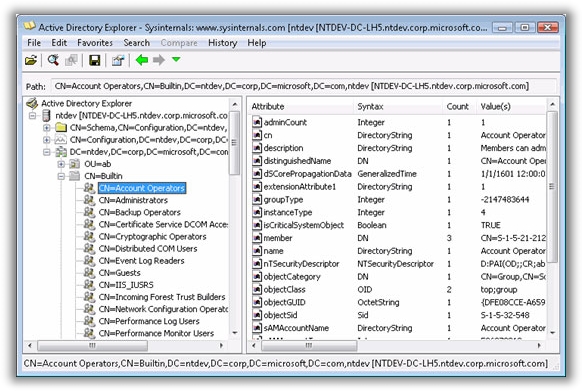Click the nTSecurityDescriptor attribute icon

click(x=257, y=264)
